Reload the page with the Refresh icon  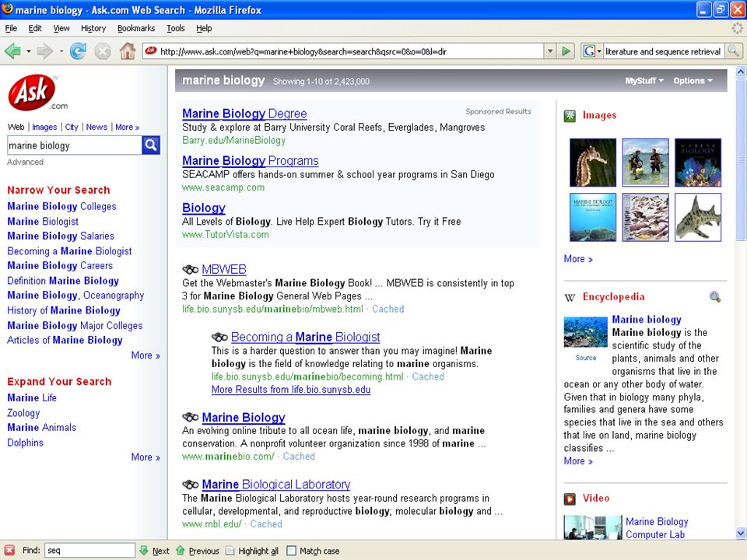point(78,51)
